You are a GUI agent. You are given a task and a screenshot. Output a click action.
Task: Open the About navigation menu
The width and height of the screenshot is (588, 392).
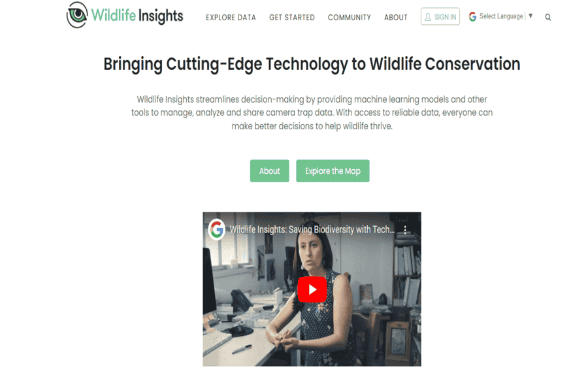pyautogui.click(x=396, y=18)
